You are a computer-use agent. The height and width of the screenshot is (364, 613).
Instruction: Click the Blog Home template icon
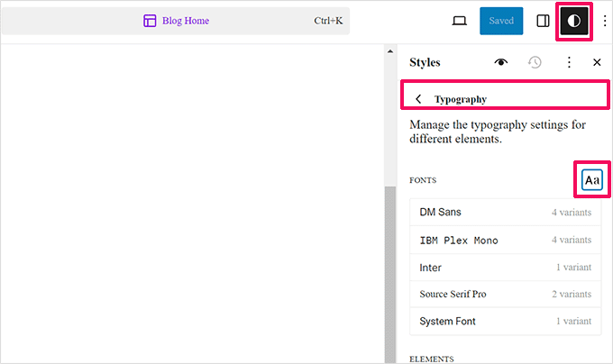point(150,21)
